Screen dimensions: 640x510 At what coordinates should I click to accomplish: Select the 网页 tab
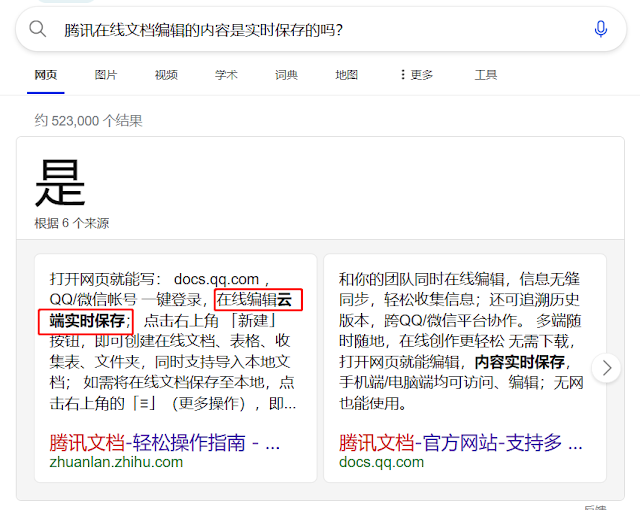pyautogui.click(x=46, y=75)
